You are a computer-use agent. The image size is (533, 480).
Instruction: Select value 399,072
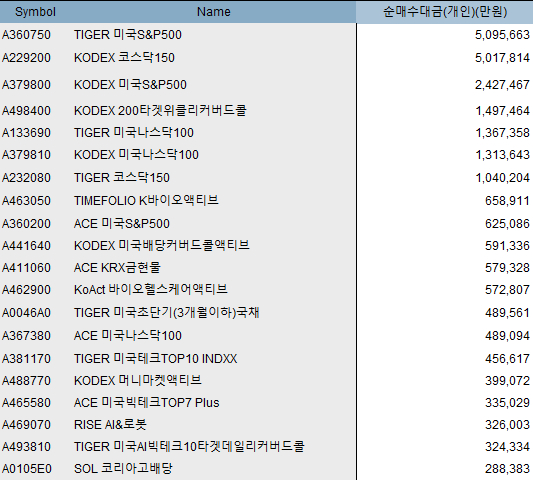click(x=507, y=381)
